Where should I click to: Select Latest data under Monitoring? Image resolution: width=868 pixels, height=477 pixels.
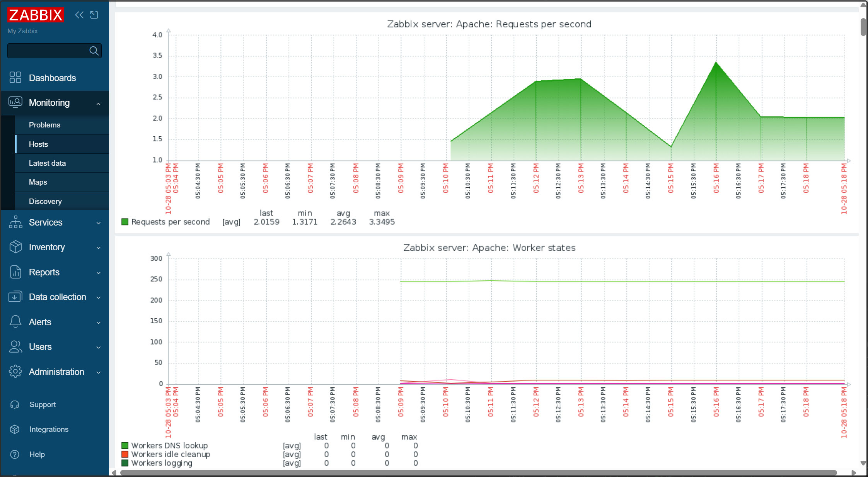pyautogui.click(x=47, y=163)
